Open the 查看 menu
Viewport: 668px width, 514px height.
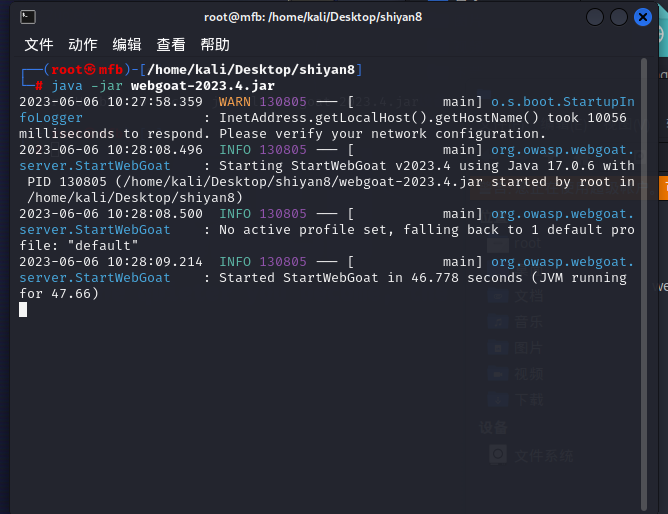[171, 45]
